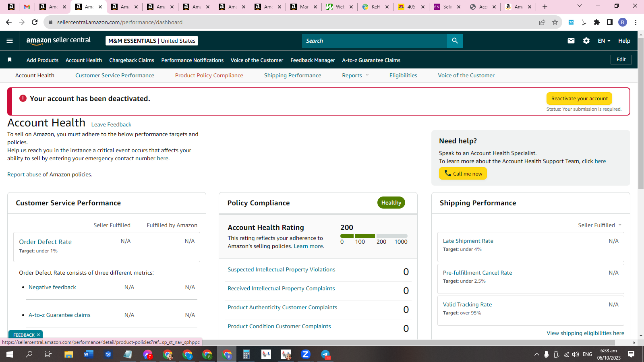The width and height of the screenshot is (644, 362).
Task: Click the Reactivate your account button
Action: pos(580,98)
